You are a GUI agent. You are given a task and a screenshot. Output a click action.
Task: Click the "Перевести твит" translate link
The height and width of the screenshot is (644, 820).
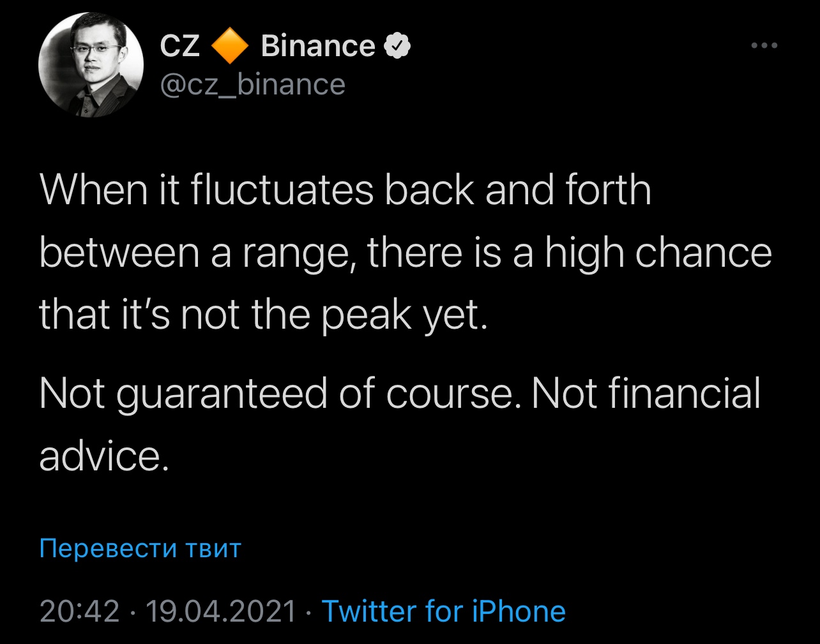(140, 548)
